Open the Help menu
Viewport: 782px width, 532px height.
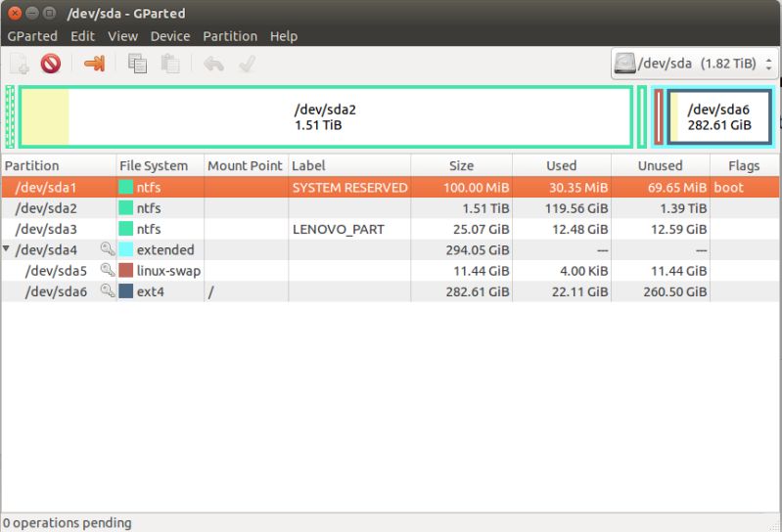pyautogui.click(x=284, y=36)
